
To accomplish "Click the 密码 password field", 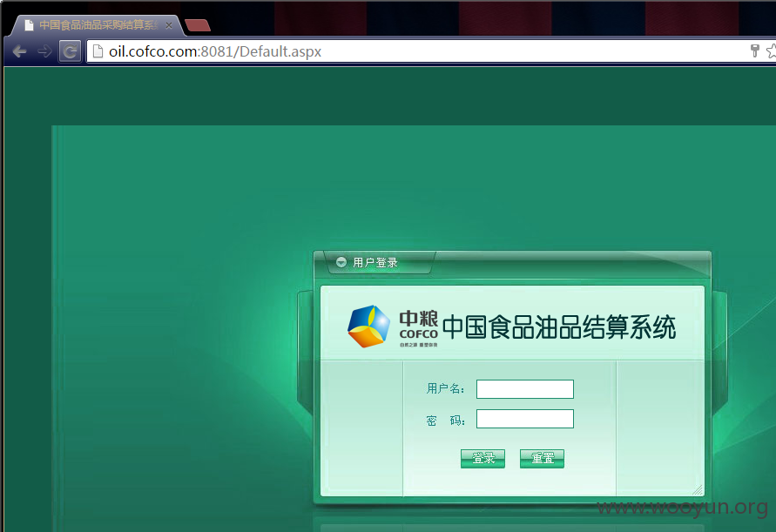I will point(524,419).
